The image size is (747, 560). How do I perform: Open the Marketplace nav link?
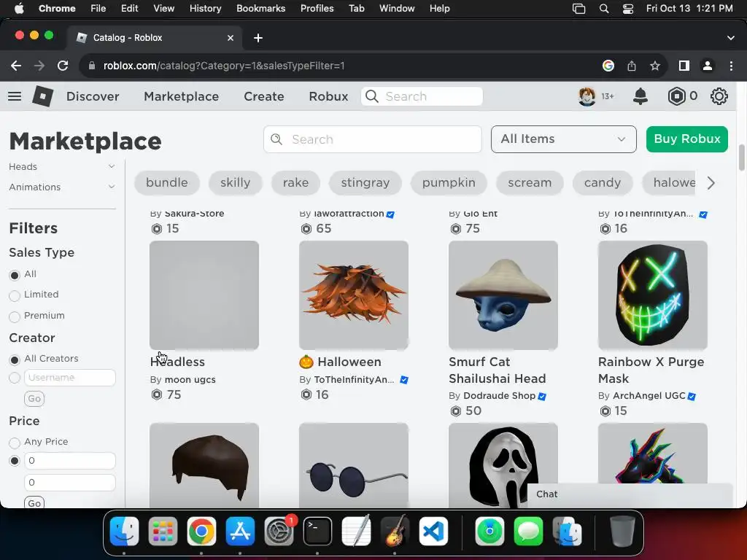coord(182,96)
